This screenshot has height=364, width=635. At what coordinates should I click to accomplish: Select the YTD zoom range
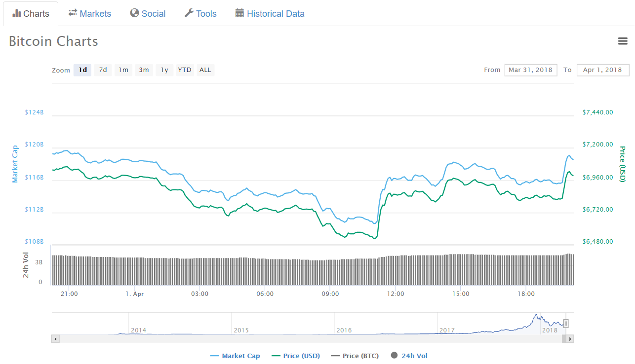tap(185, 70)
